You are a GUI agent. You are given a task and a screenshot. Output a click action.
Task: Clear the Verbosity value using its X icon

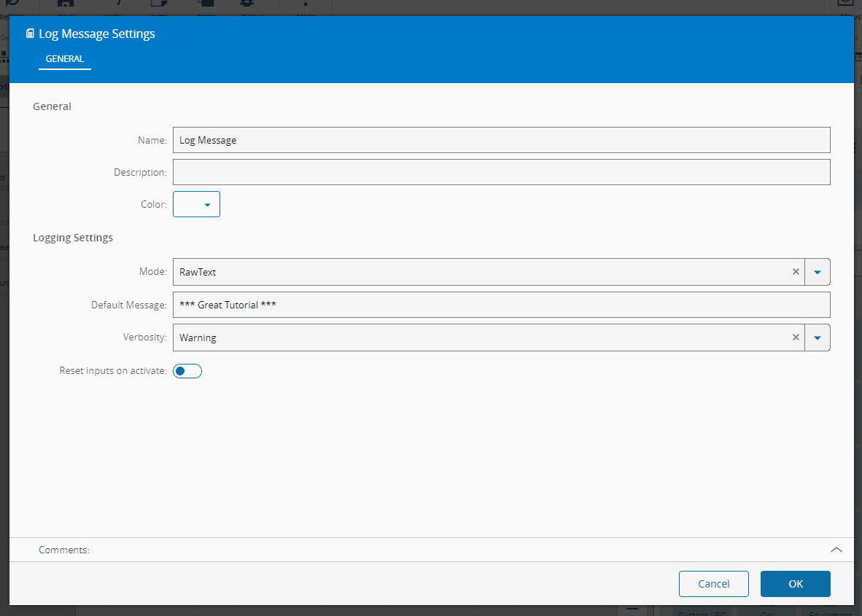[x=796, y=338]
